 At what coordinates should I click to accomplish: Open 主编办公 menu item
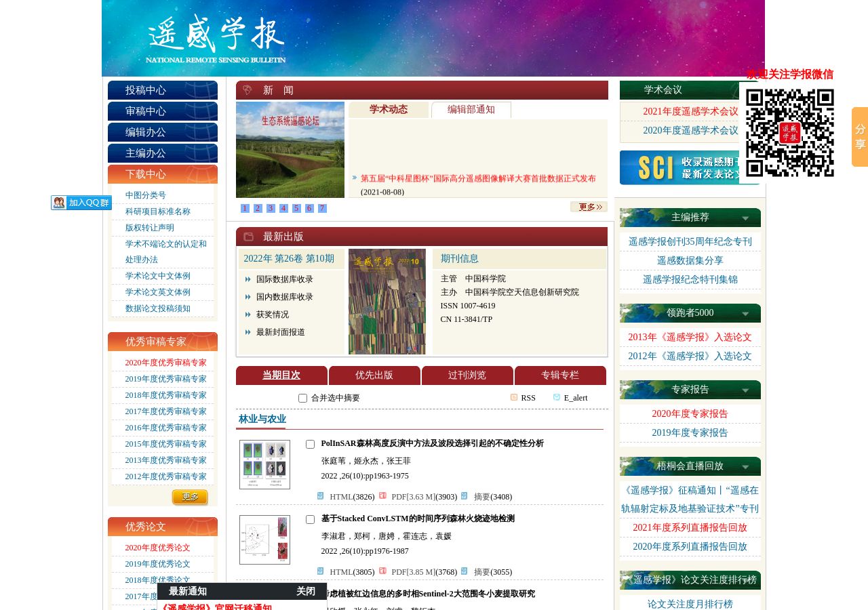click(x=163, y=153)
